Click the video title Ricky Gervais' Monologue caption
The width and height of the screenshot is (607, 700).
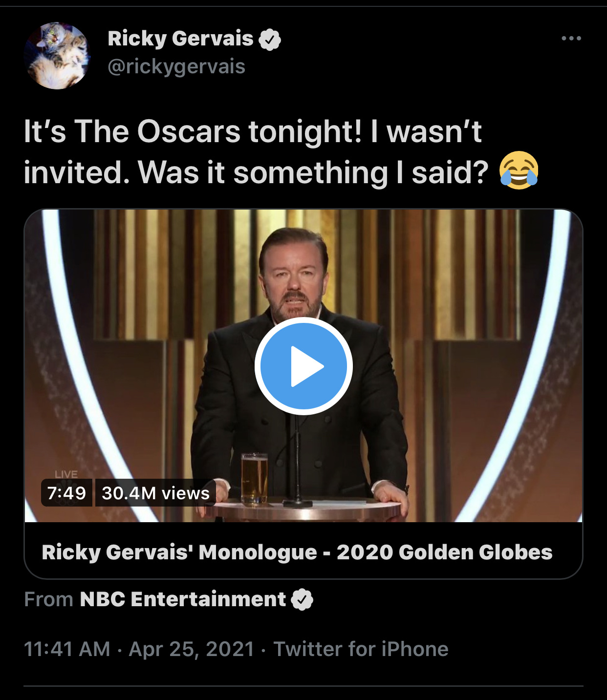point(297,552)
